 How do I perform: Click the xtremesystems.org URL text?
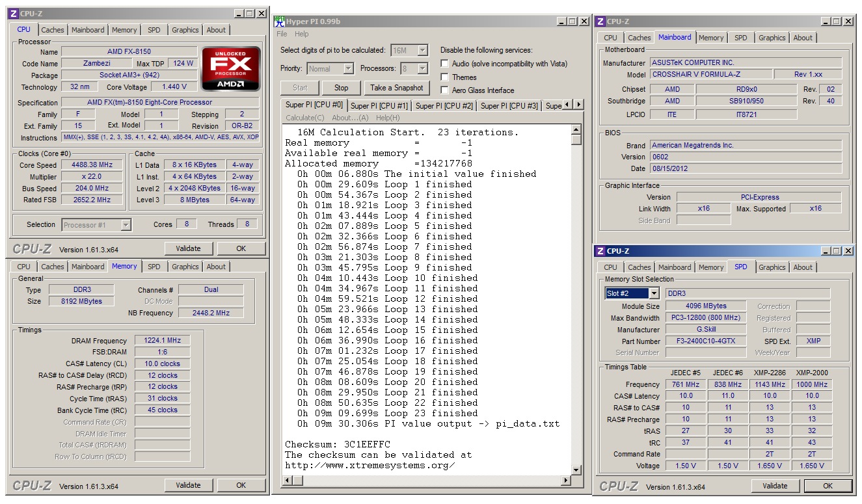tap(370, 466)
